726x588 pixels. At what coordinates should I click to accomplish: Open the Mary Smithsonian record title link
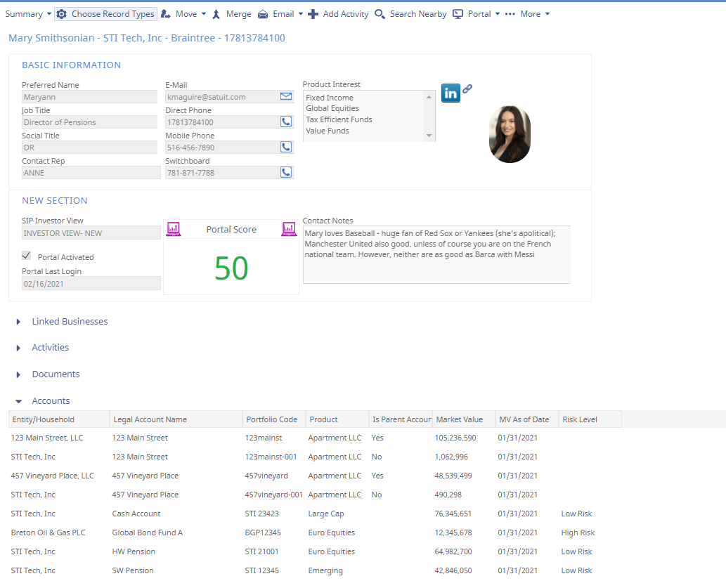147,38
